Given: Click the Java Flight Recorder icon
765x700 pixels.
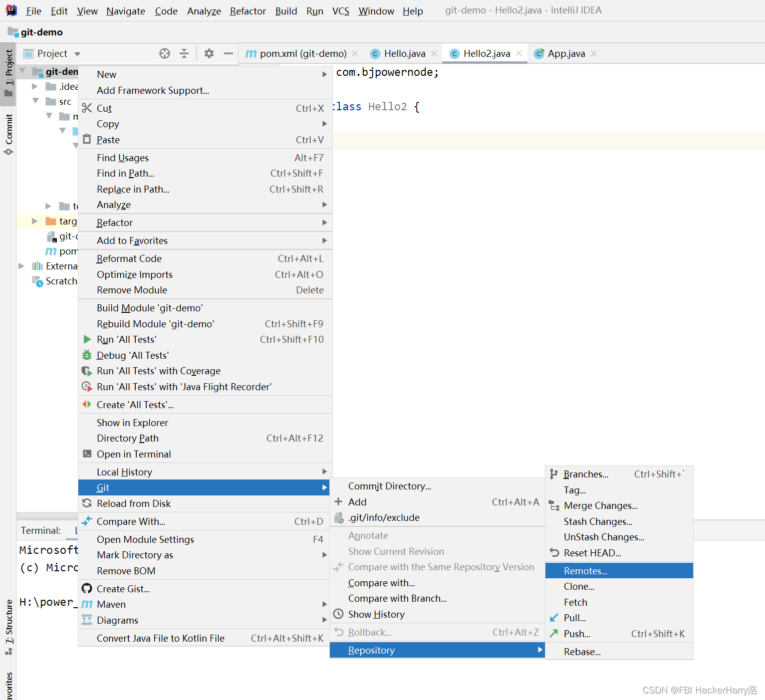Looking at the screenshot, I should click(87, 387).
